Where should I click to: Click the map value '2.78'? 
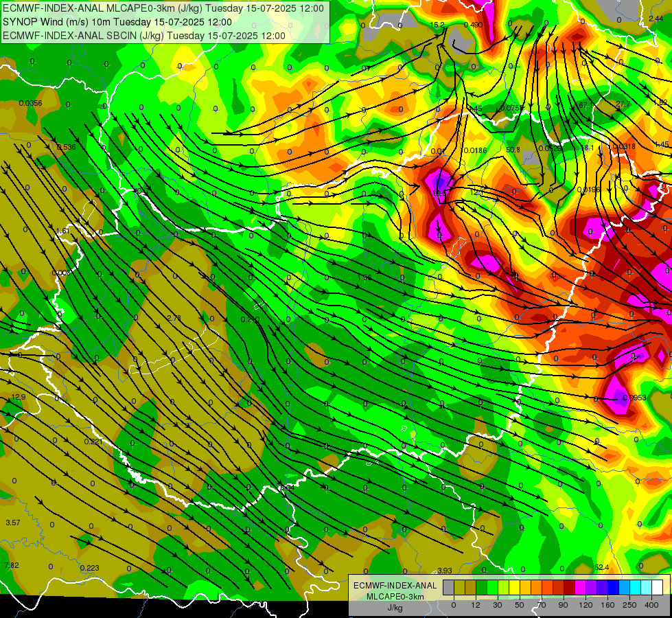point(174,318)
